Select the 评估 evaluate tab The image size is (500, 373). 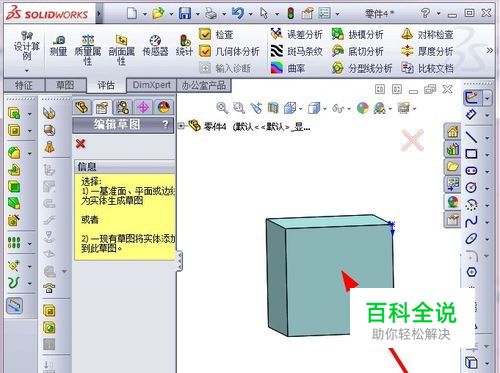pos(106,85)
